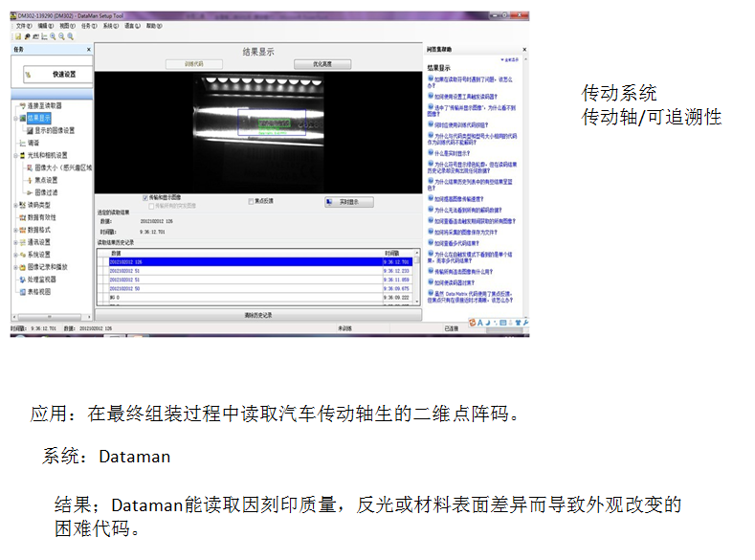Open the 视图 view menu
Image resolution: width=755 pixels, height=560 pixels.
pos(67,26)
